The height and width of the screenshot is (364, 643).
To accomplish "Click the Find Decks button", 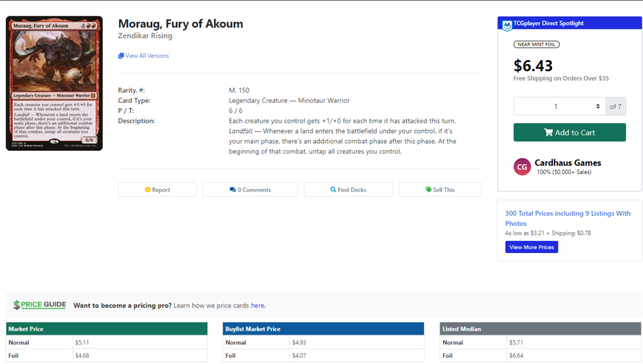I will click(x=348, y=190).
